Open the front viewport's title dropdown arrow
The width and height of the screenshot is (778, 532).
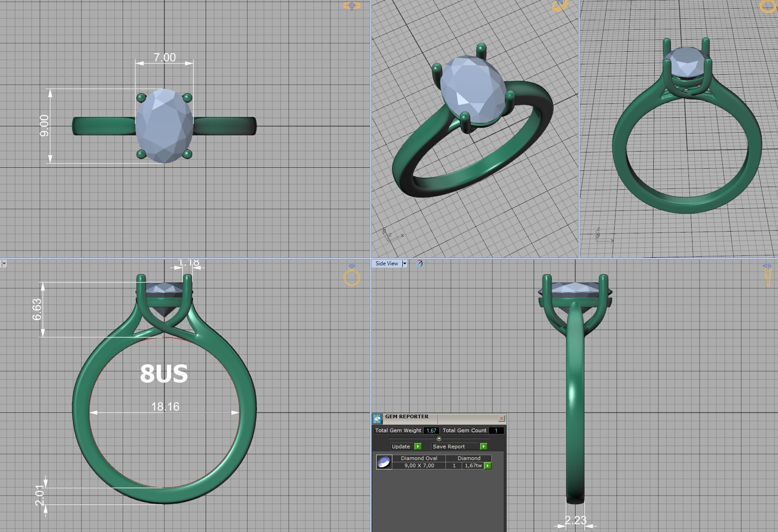4,264
